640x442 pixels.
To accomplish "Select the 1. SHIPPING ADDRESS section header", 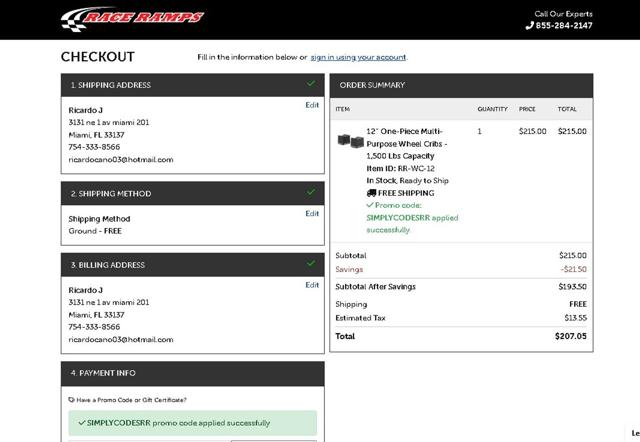I will tap(193, 85).
